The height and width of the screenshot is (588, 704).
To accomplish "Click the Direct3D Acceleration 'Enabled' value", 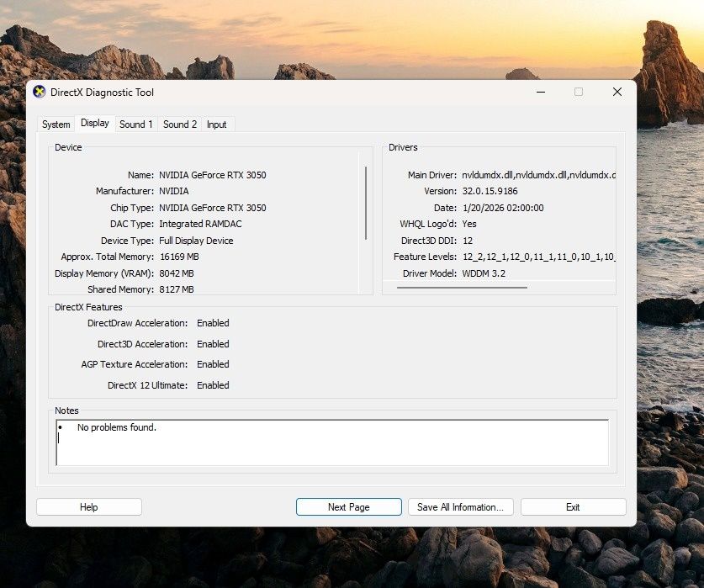I will (213, 344).
